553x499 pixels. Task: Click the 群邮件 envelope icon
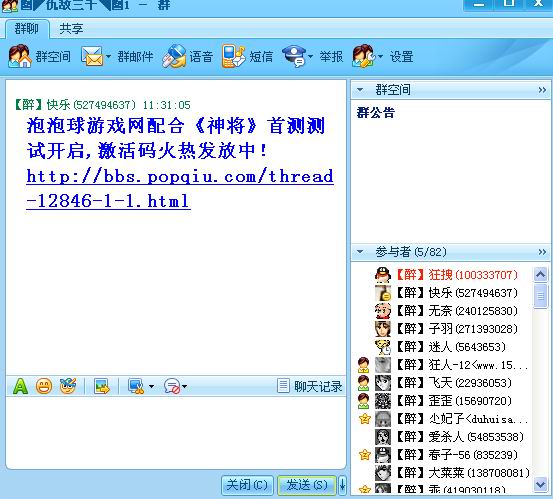92,56
